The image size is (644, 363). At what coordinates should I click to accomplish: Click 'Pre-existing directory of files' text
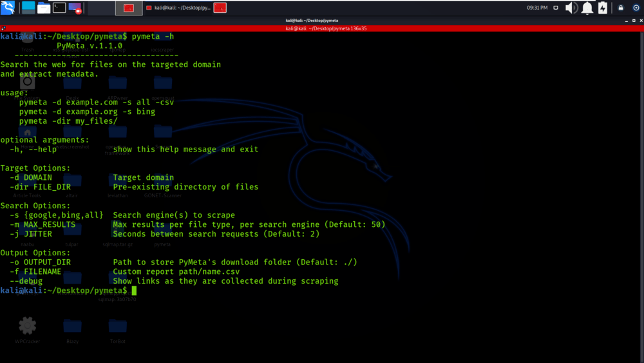coord(185,187)
